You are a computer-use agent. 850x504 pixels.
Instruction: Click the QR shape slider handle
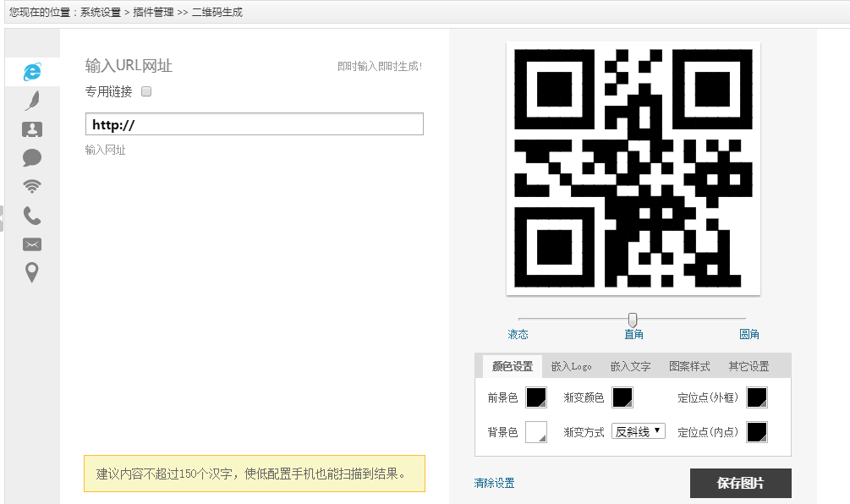click(x=632, y=320)
